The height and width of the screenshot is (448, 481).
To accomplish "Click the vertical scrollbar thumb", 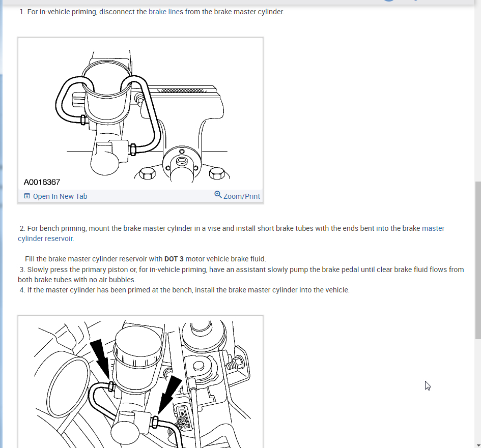I will tap(478, 260).
